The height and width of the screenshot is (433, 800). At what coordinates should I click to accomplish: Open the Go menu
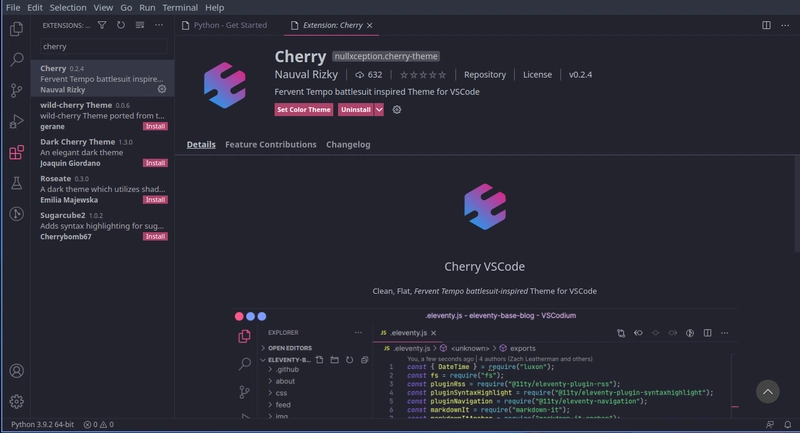[x=126, y=8]
